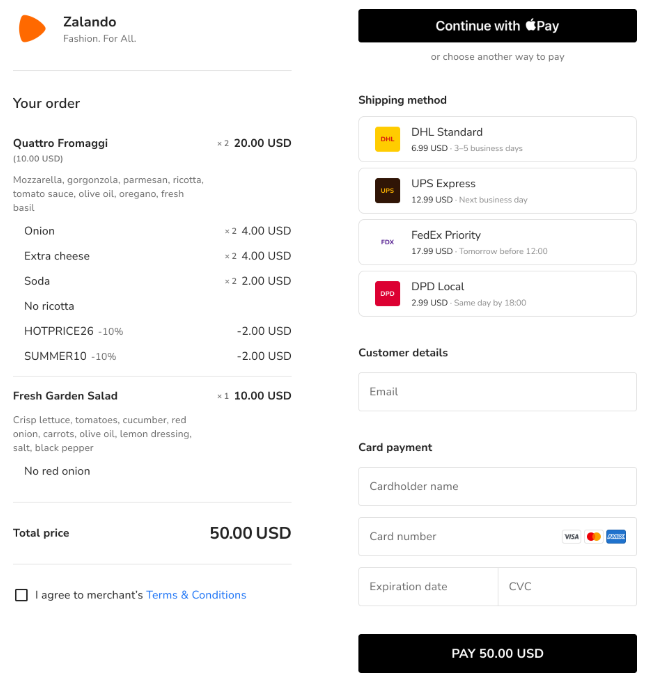Click the PAY 50.00 USD button
The image size is (647, 682).
tap(497, 653)
